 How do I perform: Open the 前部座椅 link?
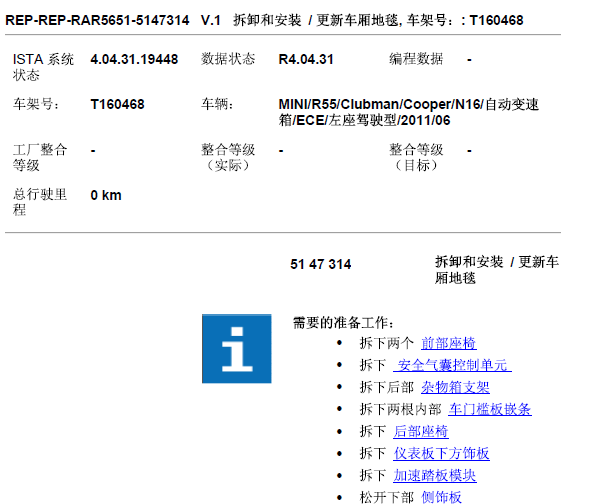click(448, 343)
